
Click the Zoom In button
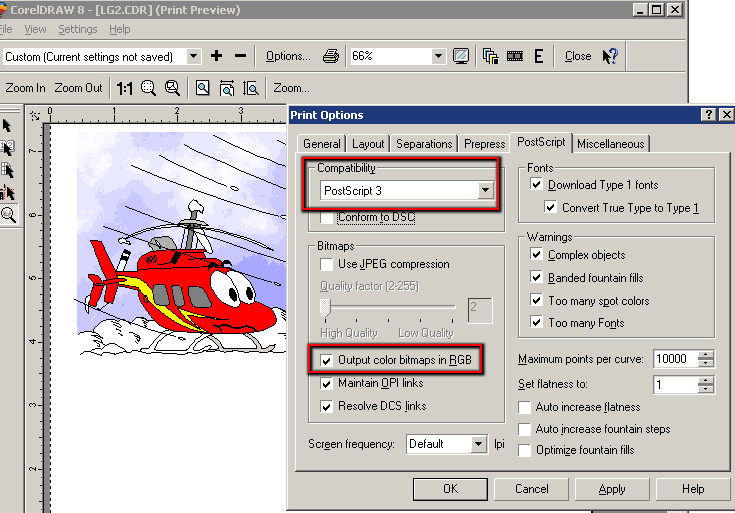tap(25, 88)
